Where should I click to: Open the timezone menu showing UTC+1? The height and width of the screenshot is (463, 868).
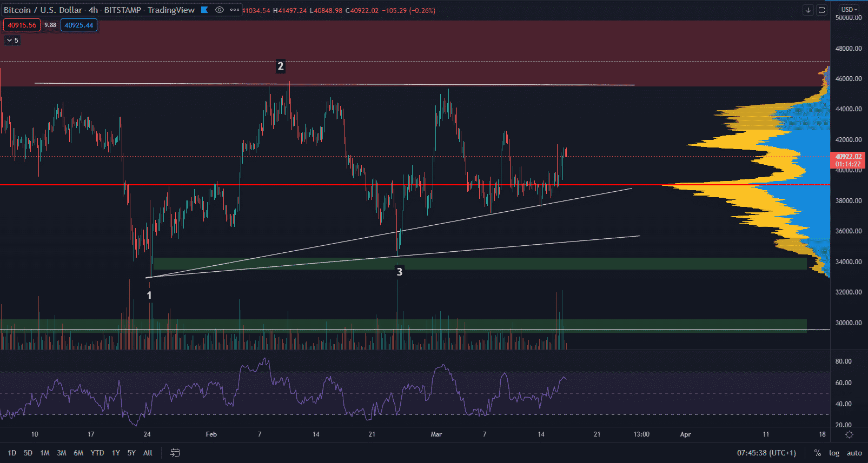point(766,453)
